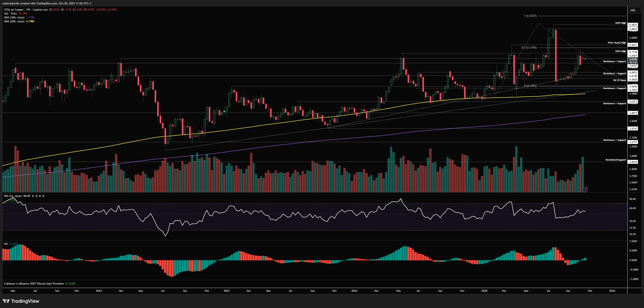Click the Q4 25 Open text annotation

tap(619, 80)
